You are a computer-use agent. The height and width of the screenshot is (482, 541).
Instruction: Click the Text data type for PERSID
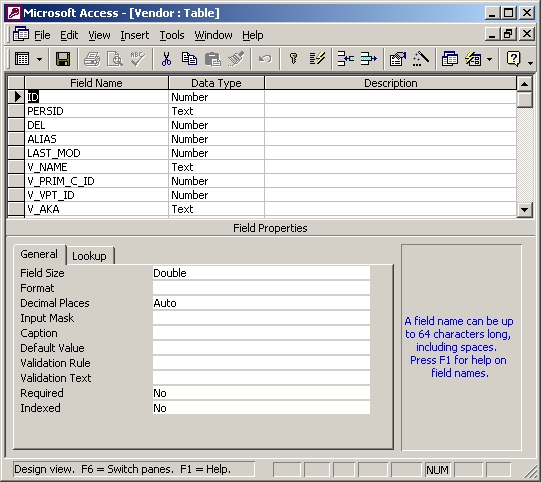(216, 111)
